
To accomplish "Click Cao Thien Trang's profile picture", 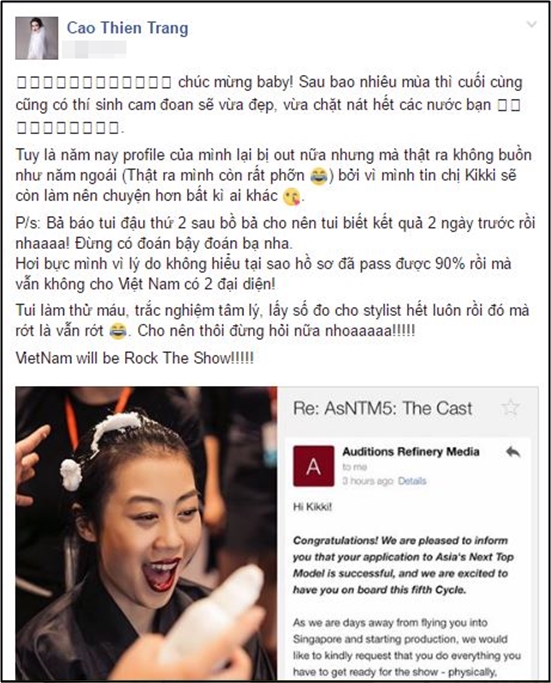I will point(37,38).
